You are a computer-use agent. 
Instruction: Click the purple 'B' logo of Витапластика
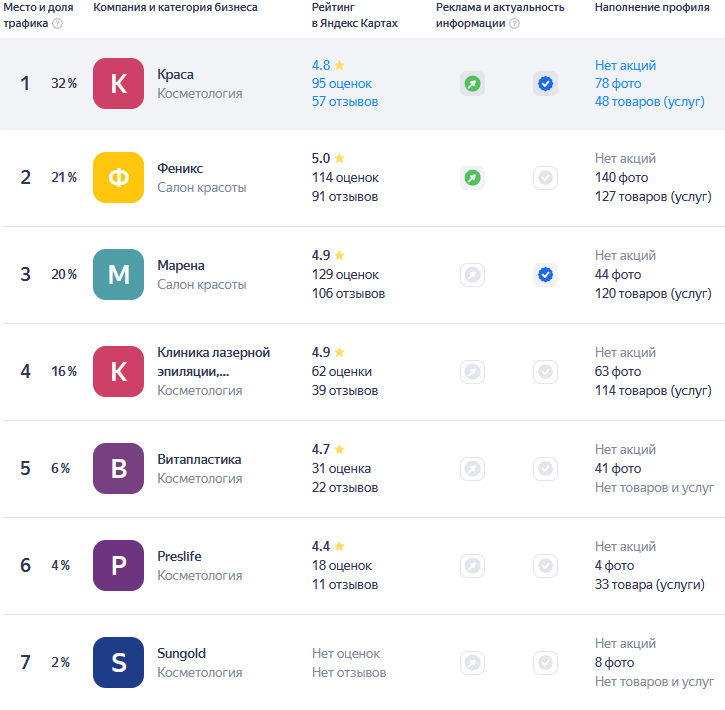pos(118,469)
